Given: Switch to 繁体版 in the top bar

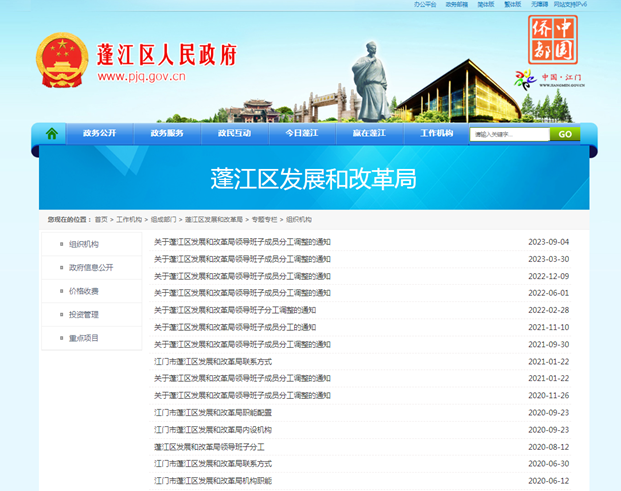Looking at the screenshot, I should click(x=513, y=4).
